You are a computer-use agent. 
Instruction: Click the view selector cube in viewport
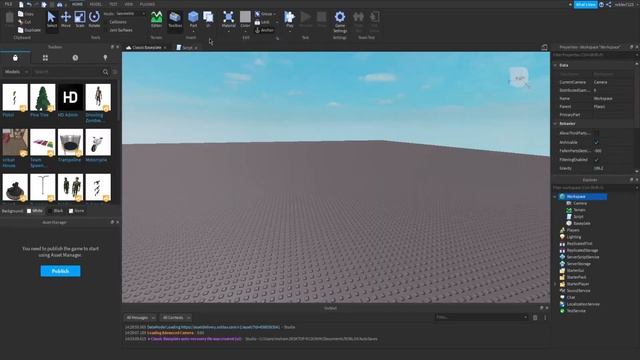[x=519, y=78]
